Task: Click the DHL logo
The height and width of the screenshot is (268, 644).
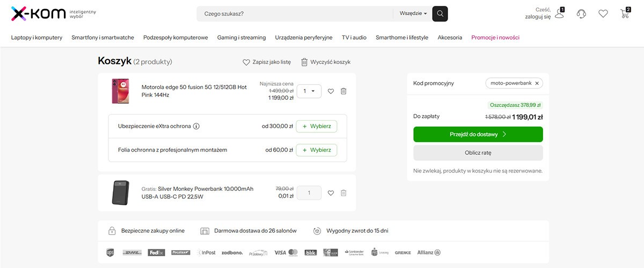Action: click(x=132, y=252)
